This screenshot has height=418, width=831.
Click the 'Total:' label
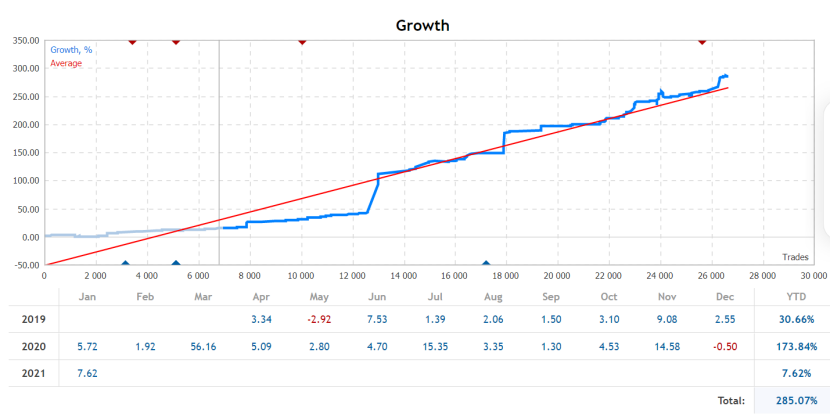click(x=731, y=401)
